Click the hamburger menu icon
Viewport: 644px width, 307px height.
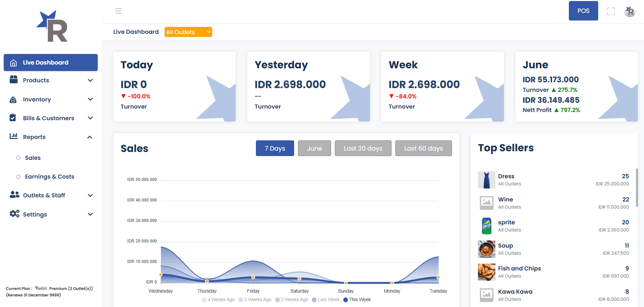tap(118, 11)
